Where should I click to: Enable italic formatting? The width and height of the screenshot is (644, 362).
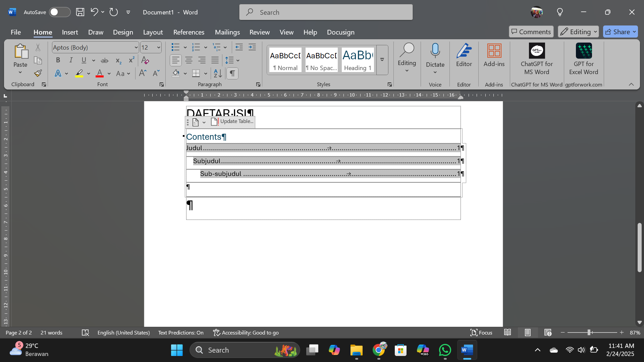click(x=71, y=60)
